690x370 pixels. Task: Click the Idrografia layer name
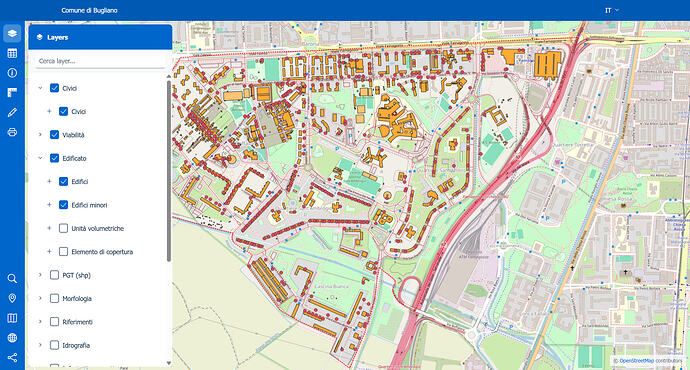tap(76, 345)
